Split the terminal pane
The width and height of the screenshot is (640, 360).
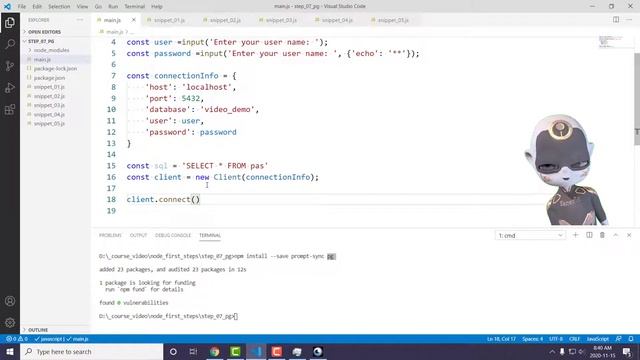589,235
